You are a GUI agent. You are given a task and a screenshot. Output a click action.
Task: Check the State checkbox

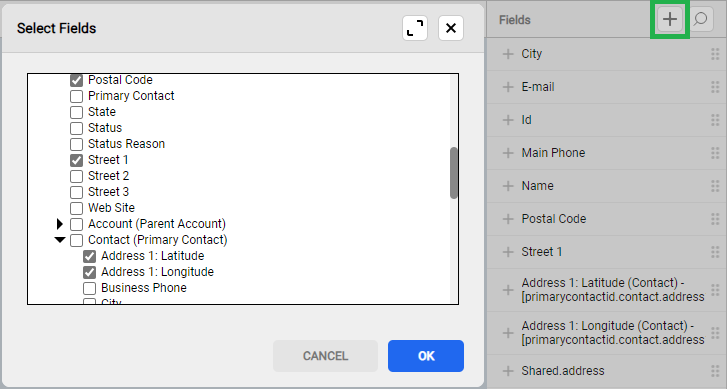(77, 112)
